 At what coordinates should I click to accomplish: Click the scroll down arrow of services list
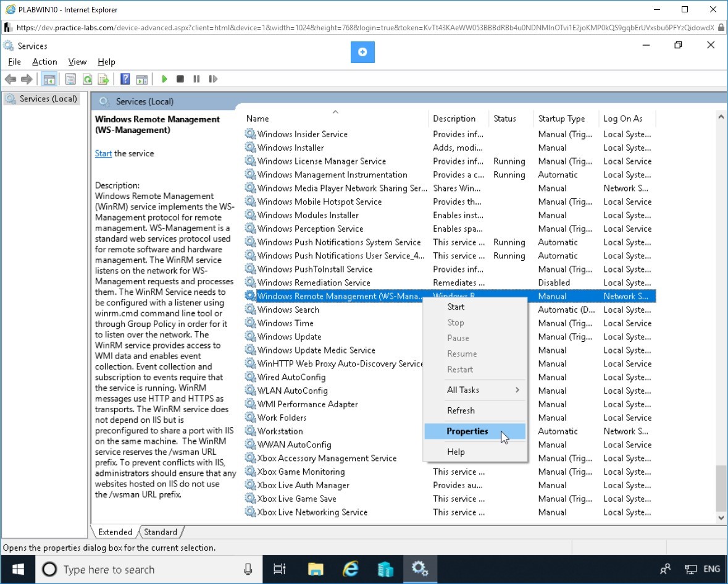point(721,517)
